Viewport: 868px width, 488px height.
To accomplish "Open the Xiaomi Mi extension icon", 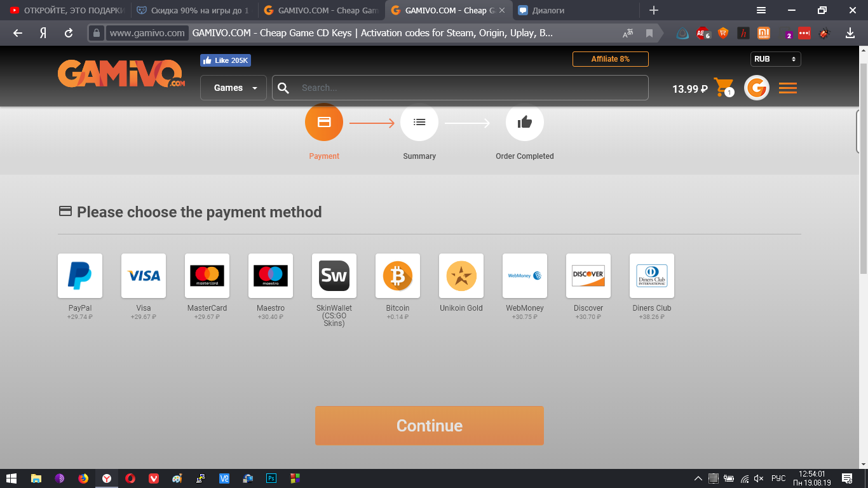I will [764, 33].
